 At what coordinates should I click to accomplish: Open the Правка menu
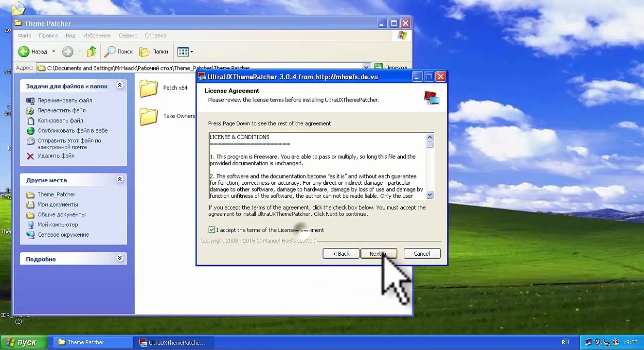tap(48, 35)
